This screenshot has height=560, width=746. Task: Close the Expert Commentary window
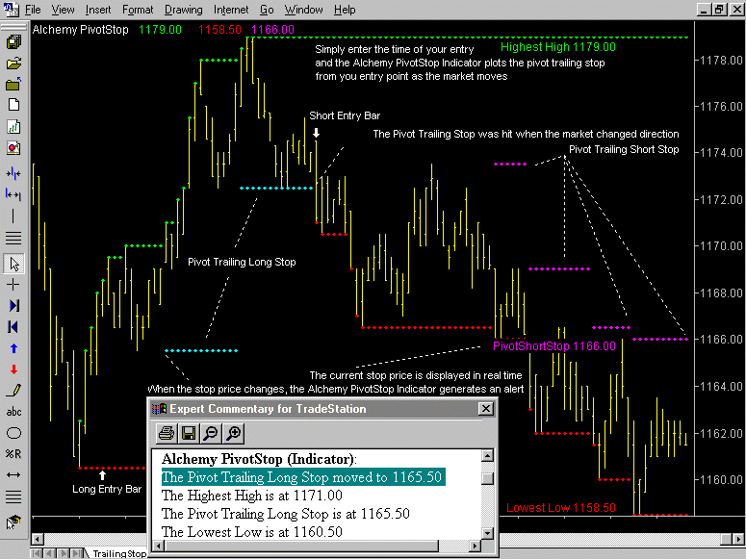point(486,408)
